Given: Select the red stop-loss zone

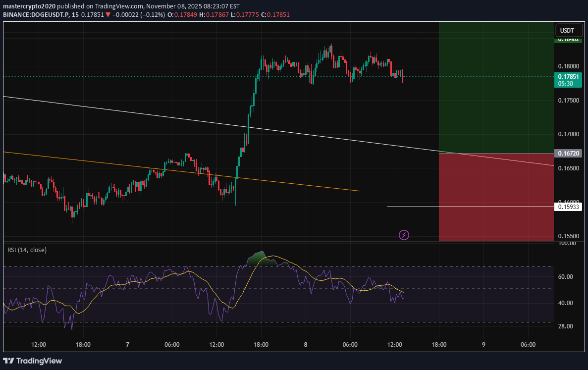Looking at the screenshot, I should [x=495, y=198].
